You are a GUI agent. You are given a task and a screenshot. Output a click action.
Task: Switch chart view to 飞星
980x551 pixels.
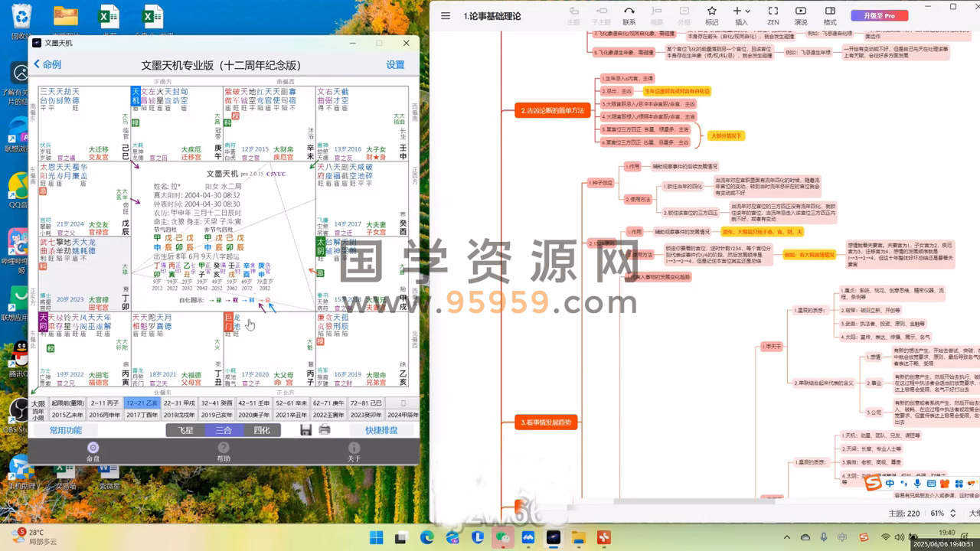point(185,430)
